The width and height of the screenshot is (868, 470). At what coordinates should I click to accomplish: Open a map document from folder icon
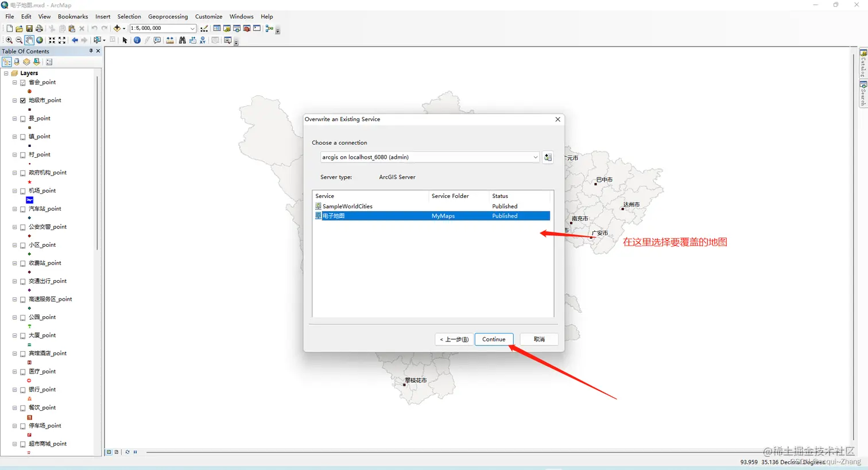pyautogui.click(x=19, y=28)
